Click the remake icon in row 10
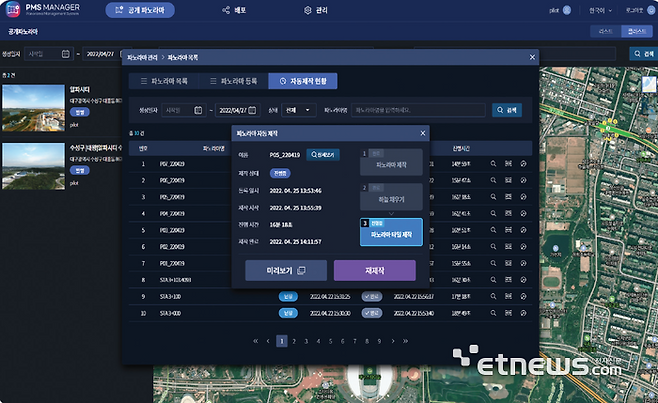The image size is (658, 403). (x=523, y=313)
